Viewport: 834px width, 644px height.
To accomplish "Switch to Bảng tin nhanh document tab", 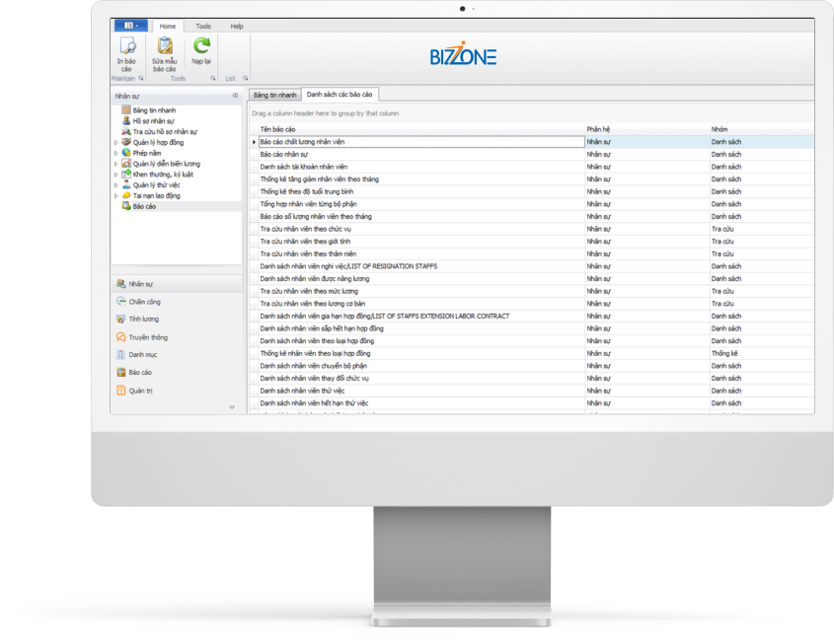I will tap(275, 95).
